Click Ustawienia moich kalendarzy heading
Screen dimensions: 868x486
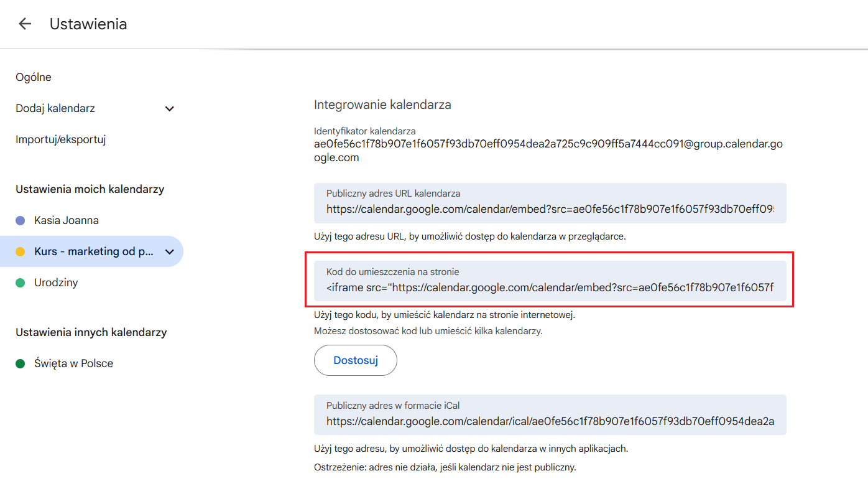(x=90, y=189)
